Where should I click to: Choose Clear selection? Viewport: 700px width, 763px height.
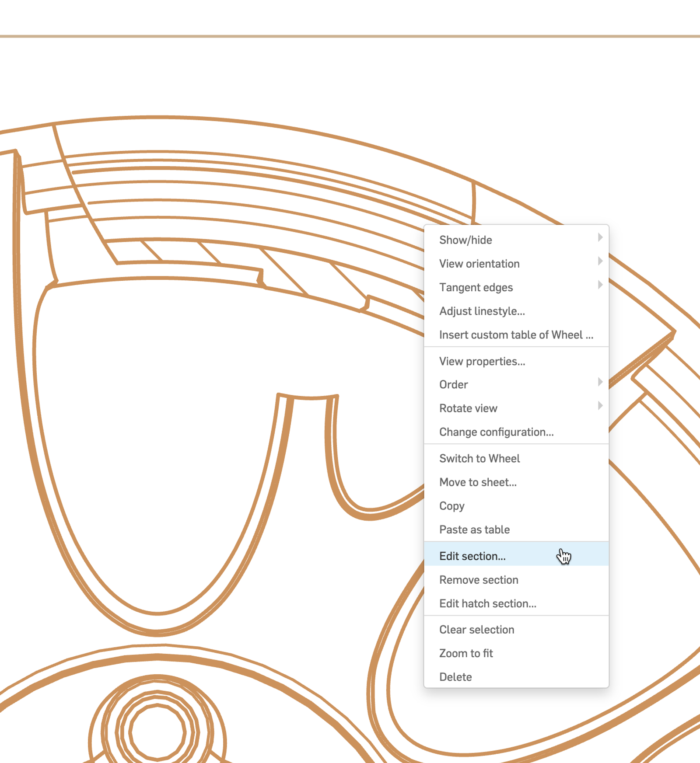[476, 630]
